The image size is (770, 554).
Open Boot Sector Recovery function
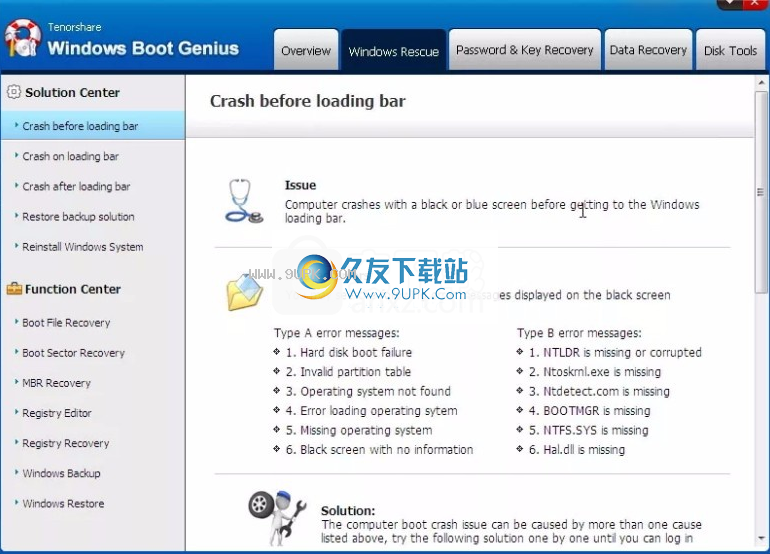point(74,353)
